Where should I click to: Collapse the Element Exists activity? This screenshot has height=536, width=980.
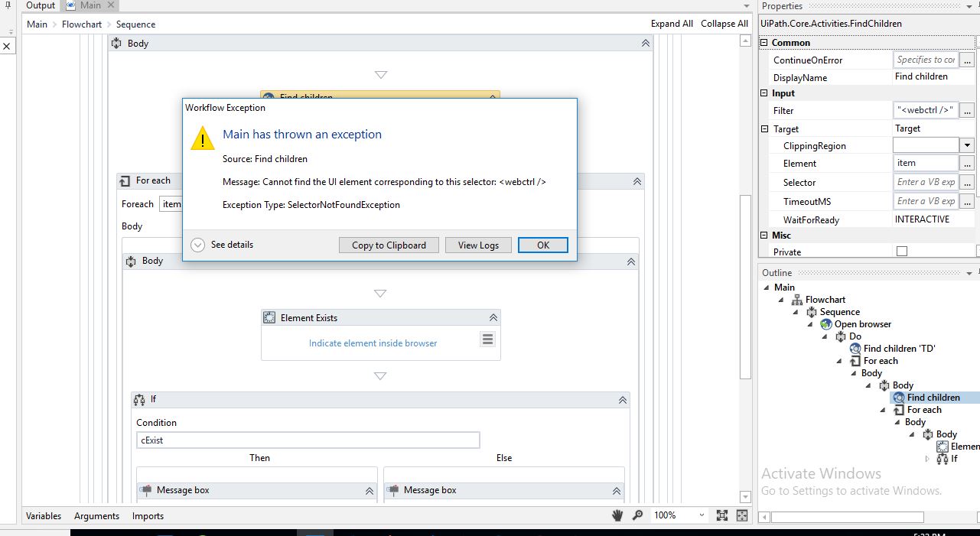493,318
